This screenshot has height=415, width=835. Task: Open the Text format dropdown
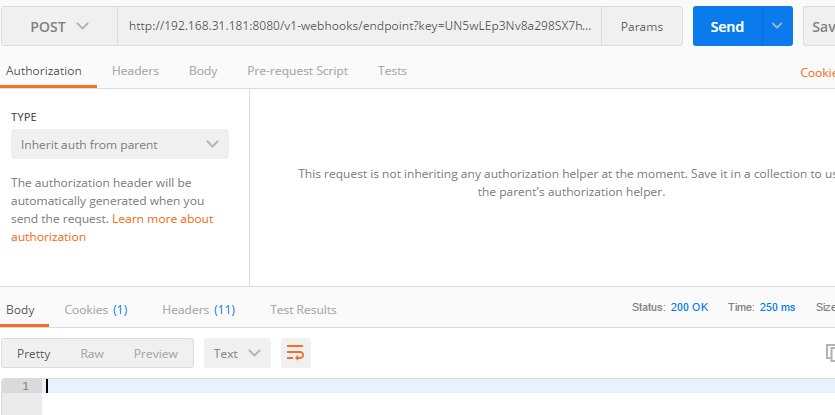click(x=237, y=353)
